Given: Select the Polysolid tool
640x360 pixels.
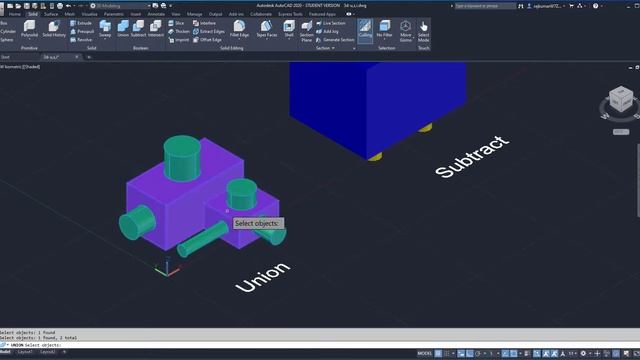Looking at the screenshot, I should (x=29, y=29).
